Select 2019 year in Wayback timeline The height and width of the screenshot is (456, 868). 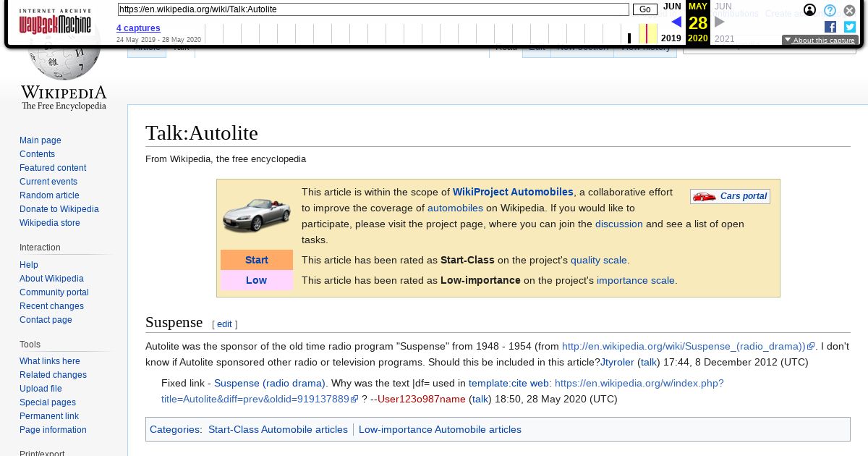(671, 38)
